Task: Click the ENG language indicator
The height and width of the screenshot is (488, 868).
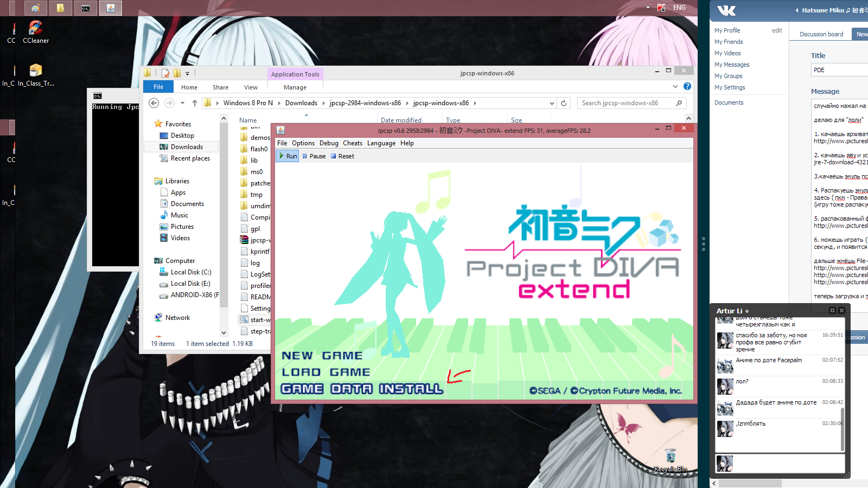Action: tap(679, 8)
